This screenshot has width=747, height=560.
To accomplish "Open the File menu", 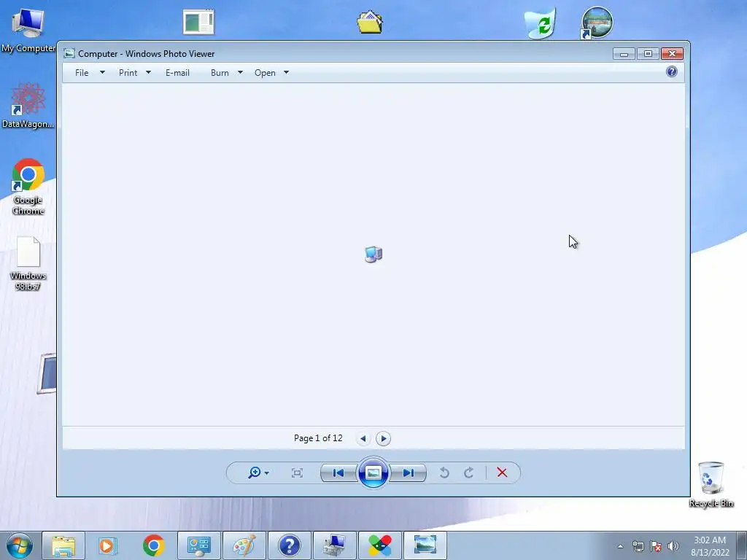I will coord(82,73).
